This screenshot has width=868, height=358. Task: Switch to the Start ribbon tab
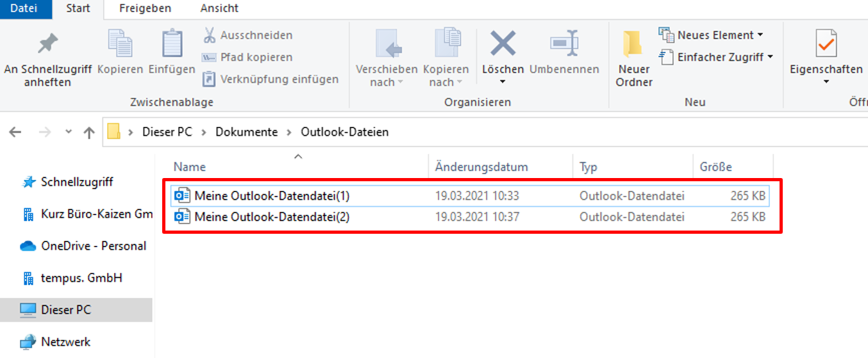coord(78,8)
